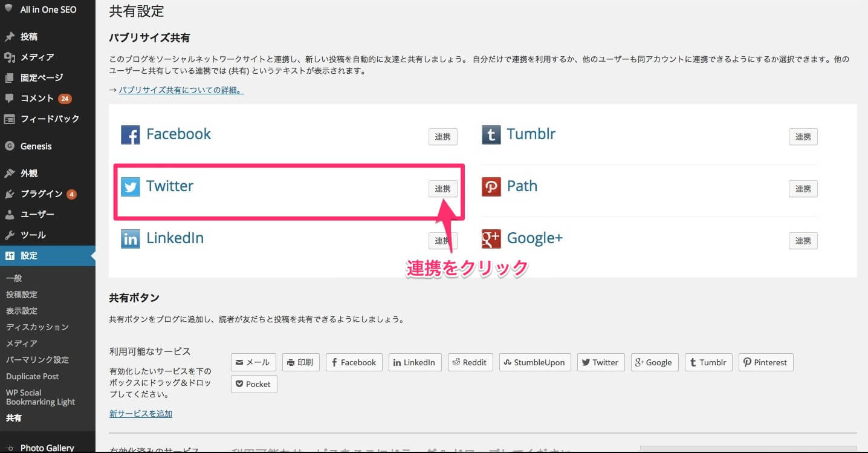Click the Pinterest sharing service button
The height and width of the screenshot is (453, 868).
click(x=766, y=362)
